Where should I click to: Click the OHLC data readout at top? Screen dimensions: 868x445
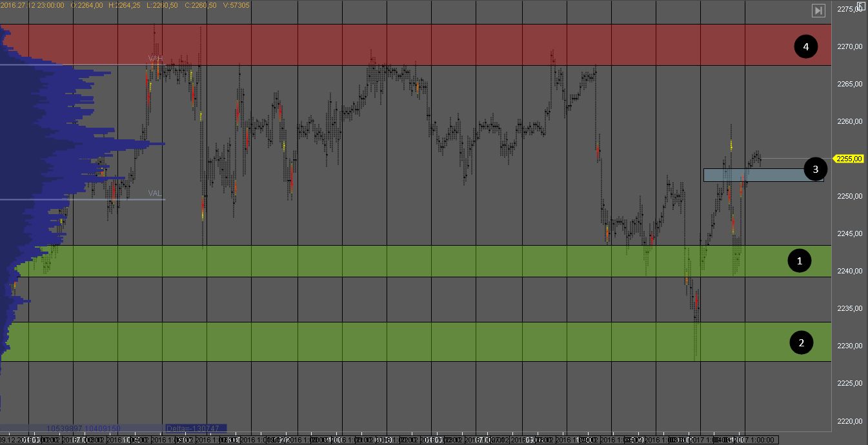coord(126,5)
